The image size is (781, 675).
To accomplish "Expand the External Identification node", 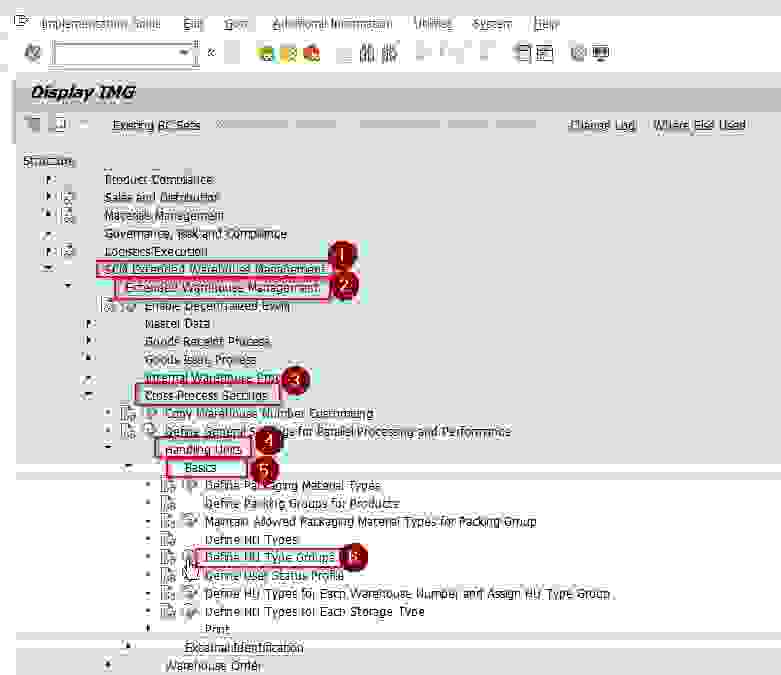I will point(128,646).
